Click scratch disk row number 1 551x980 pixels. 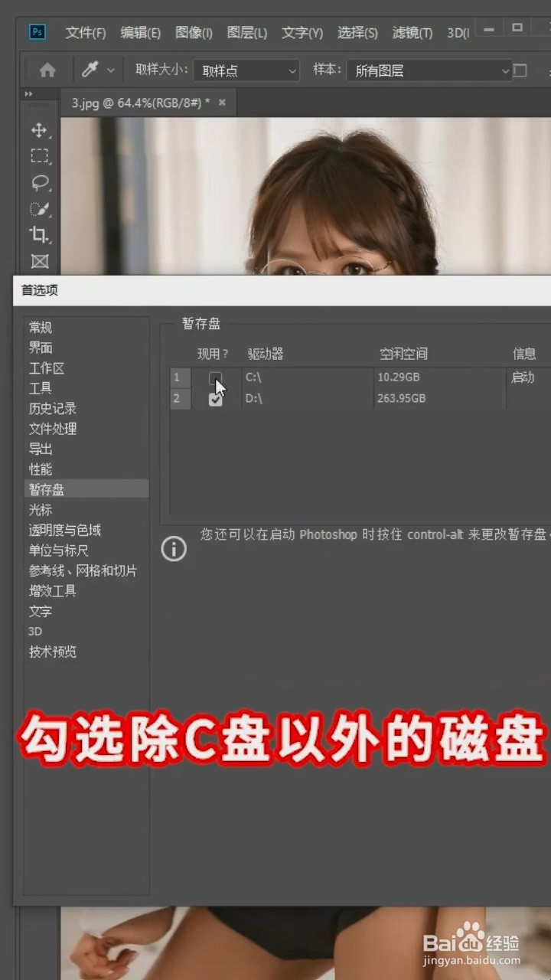pyautogui.click(x=181, y=377)
